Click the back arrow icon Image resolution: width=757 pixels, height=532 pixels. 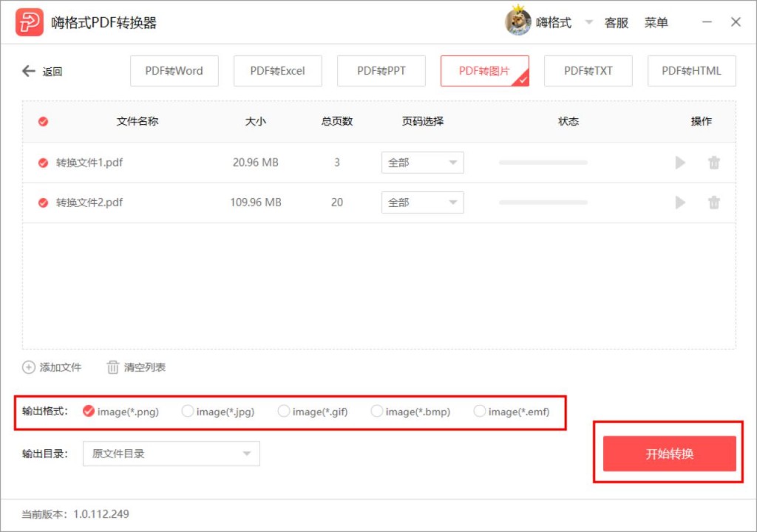point(29,72)
